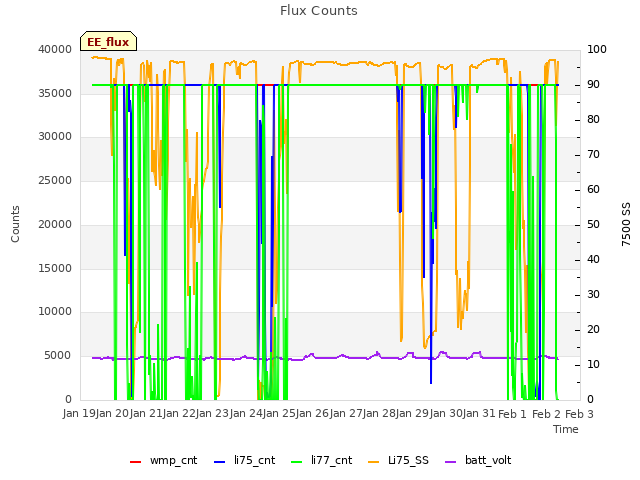Click the Jan 30 date tick label
This screenshot has width=640, height=480.
[x=447, y=414]
